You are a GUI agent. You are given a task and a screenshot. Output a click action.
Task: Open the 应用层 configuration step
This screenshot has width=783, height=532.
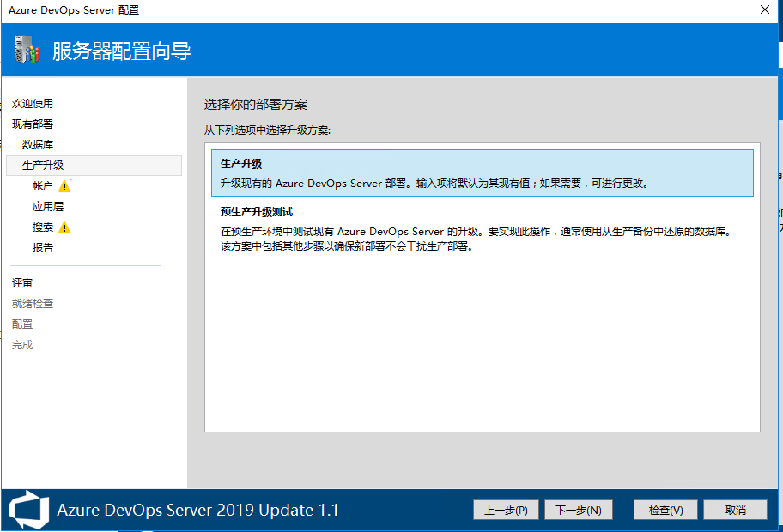[48, 207]
